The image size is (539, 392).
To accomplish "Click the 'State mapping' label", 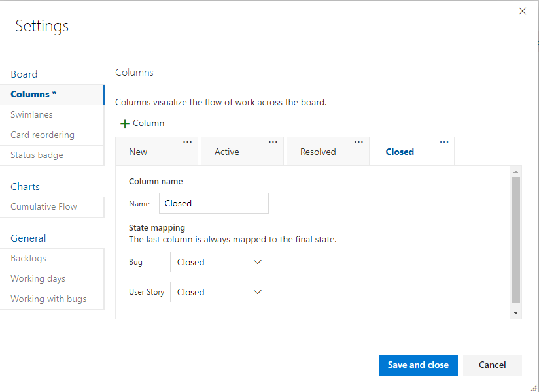I will (157, 228).
